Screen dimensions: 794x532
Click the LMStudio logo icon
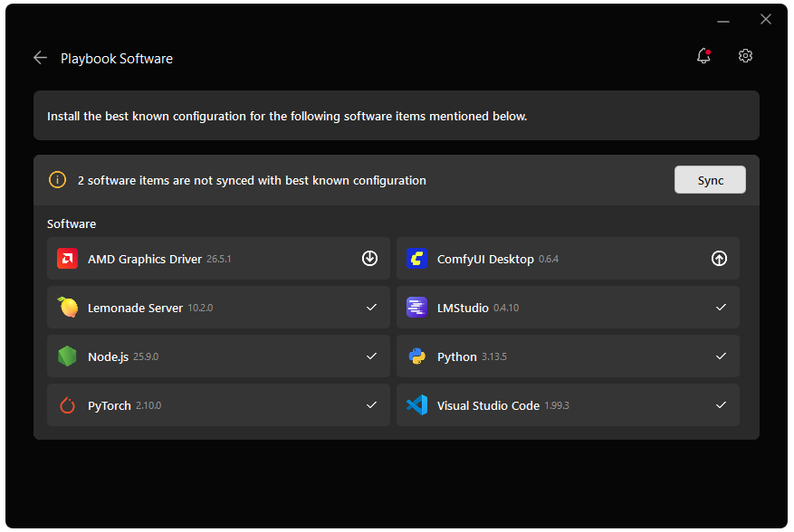(416, 308)
